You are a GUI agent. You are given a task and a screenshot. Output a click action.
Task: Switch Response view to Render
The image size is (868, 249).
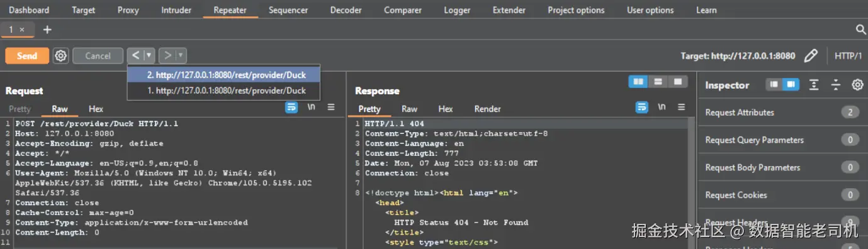pyautogui.click(x=487, y=109)
